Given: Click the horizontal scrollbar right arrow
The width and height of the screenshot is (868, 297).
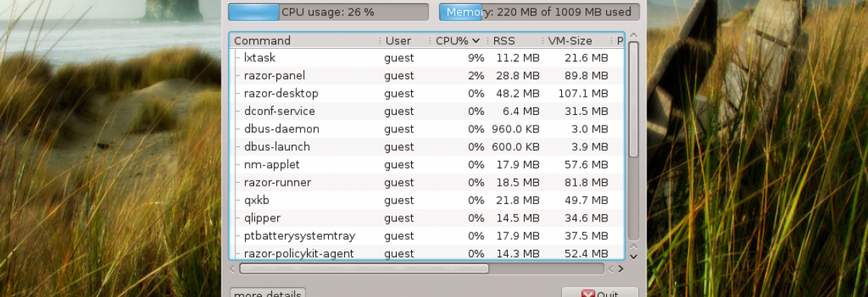Looking at the screenshot, I should click(621, 269).
